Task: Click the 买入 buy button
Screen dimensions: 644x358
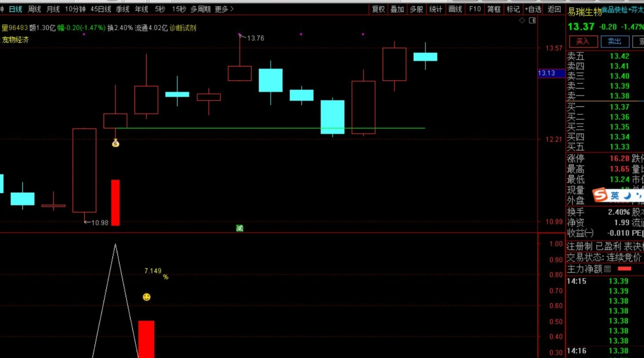Action: (x=583, y=42)
